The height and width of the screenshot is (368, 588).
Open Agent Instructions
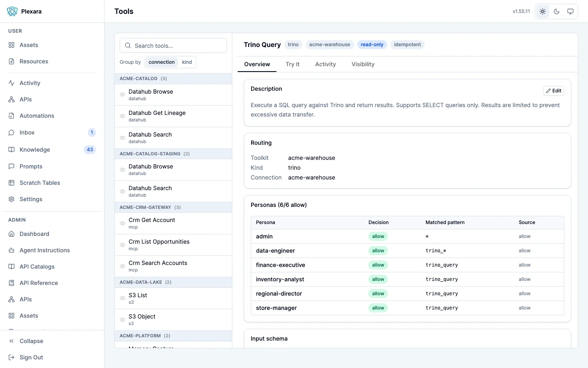pos(52,250)
